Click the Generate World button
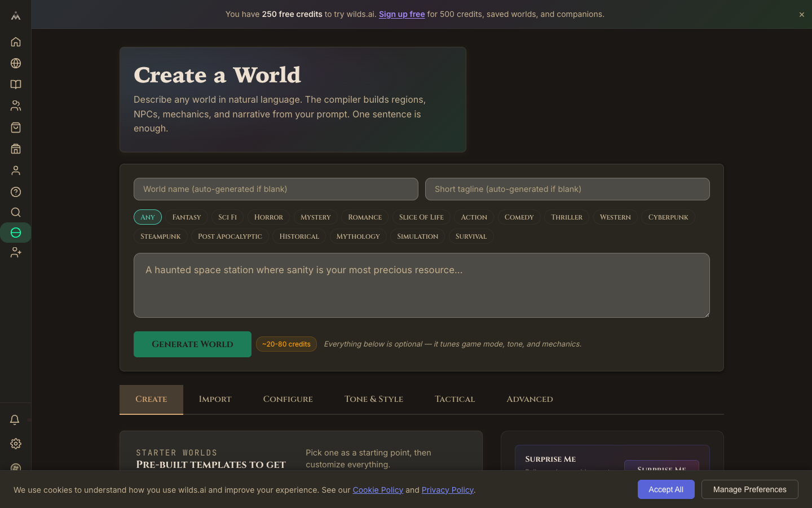Screen dimensions: 812x508 pyautogui.click(x=192, y=344)
